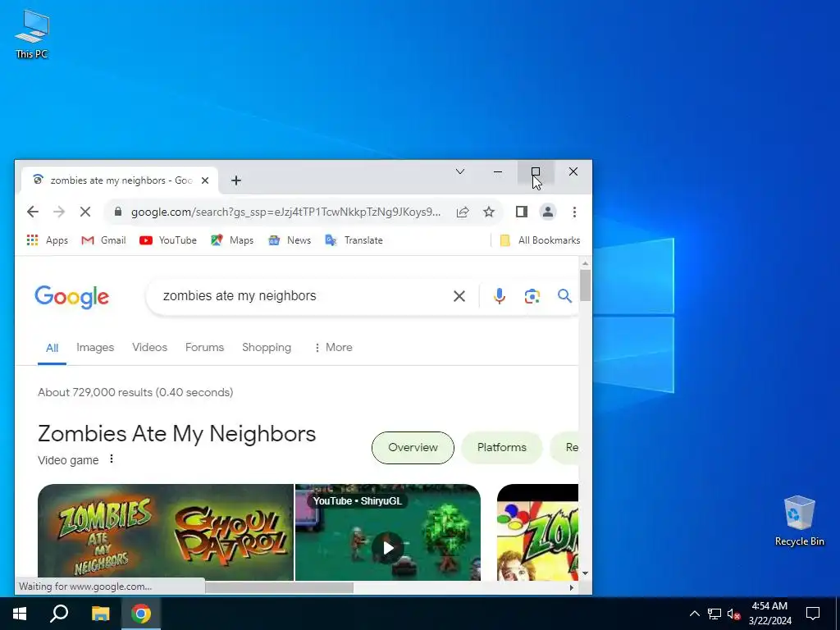Click the horizontal scroll right arrow
Image resolution: width=840 pixels, height=630 pixels.
pos(572,587)
